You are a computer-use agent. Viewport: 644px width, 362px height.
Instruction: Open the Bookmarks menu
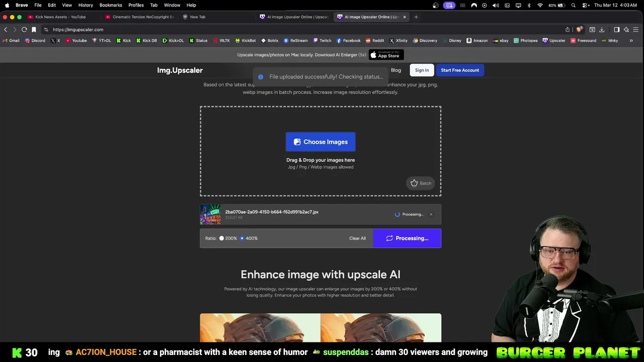111,5
